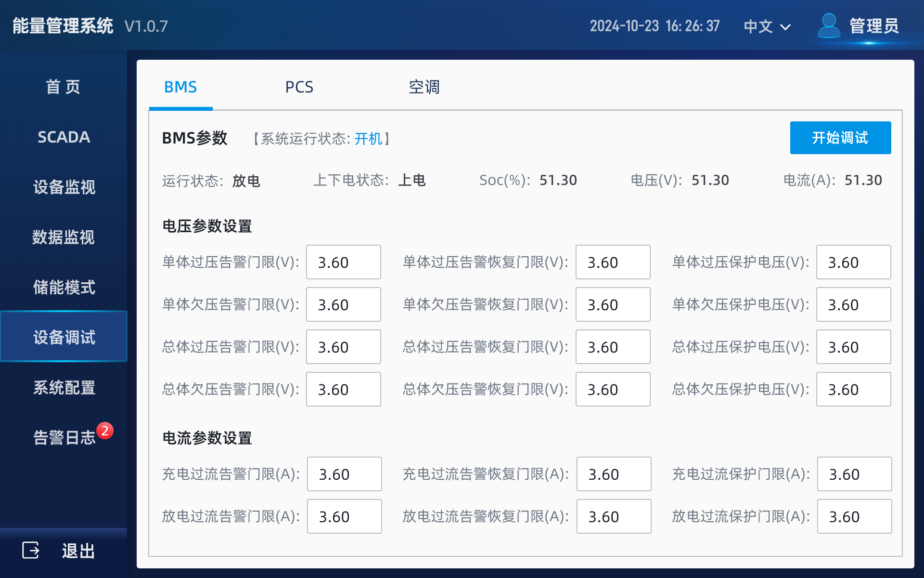Click the logout icon next to 退出
This screenshot has height=578, width=924.
[x=30, y=550]
